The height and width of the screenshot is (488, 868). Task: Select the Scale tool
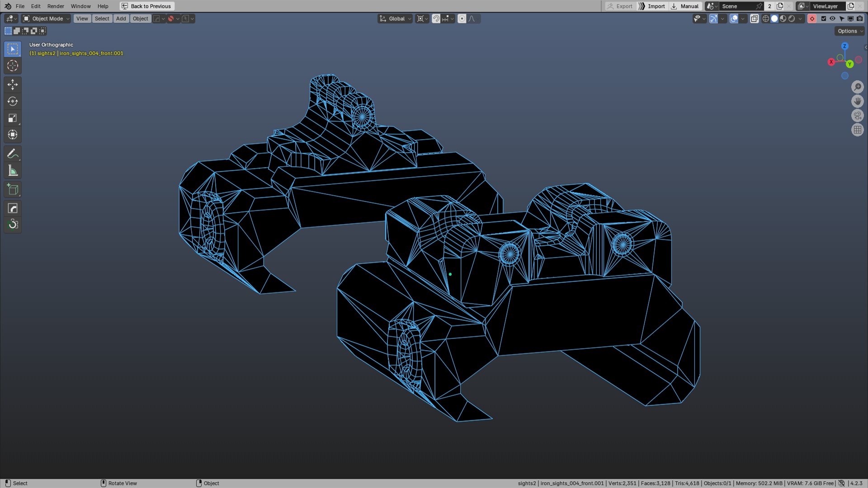tap(13, 118)
